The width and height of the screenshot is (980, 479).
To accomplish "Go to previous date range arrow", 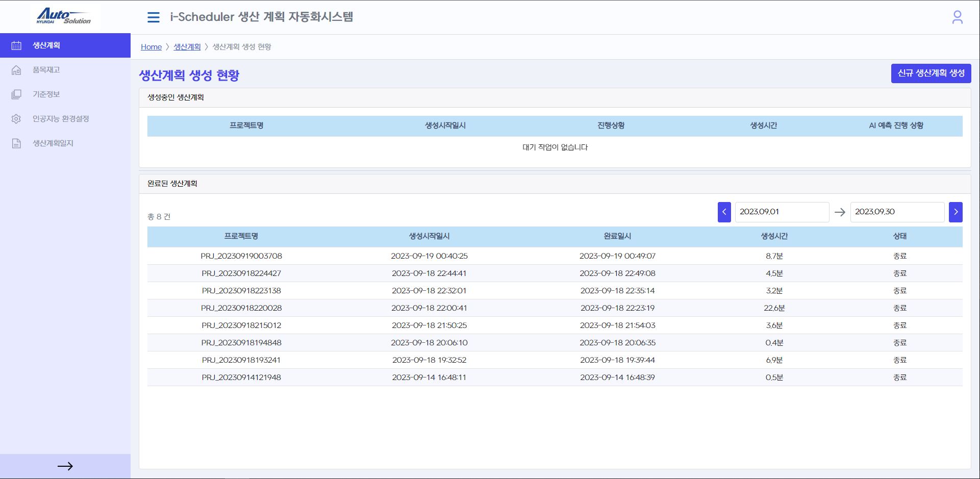I will click(x=724, y=212).
